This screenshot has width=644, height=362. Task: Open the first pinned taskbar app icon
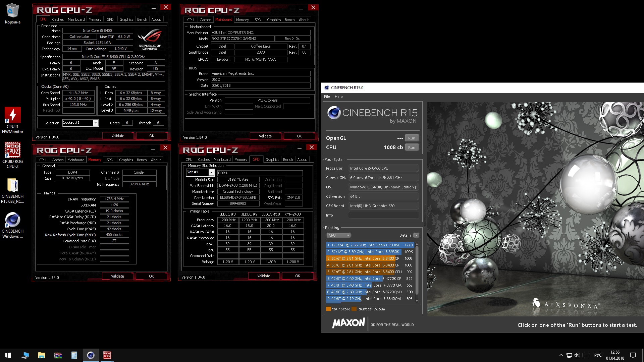point(25,355)
